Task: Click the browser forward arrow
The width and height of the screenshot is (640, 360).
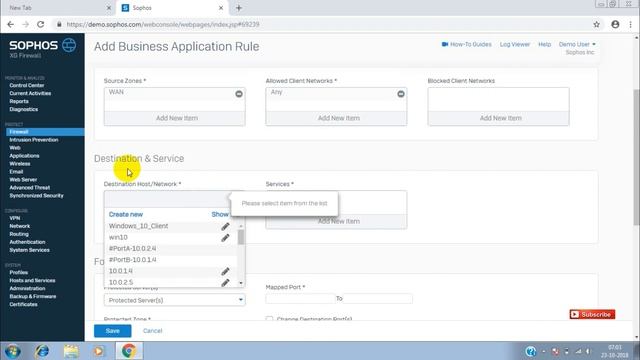Action: pos(25,24)
